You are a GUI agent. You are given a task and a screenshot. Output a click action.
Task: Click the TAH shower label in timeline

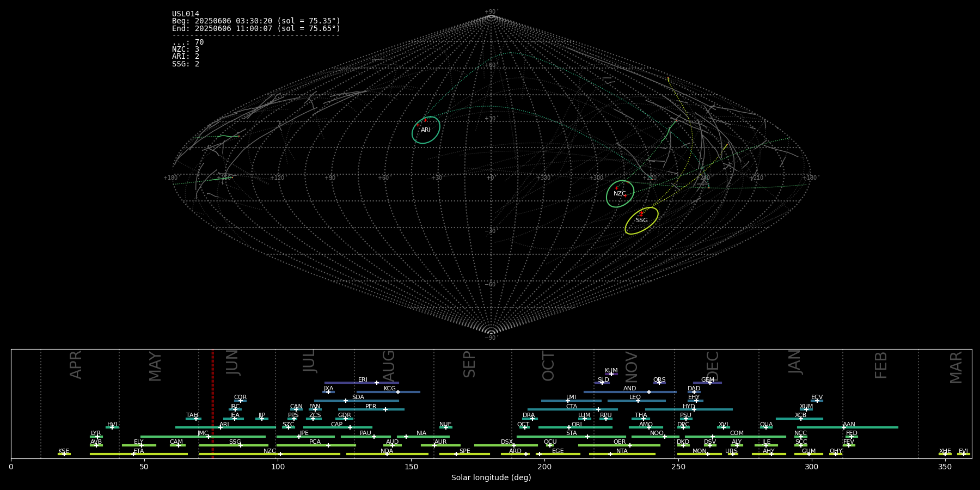192,415
